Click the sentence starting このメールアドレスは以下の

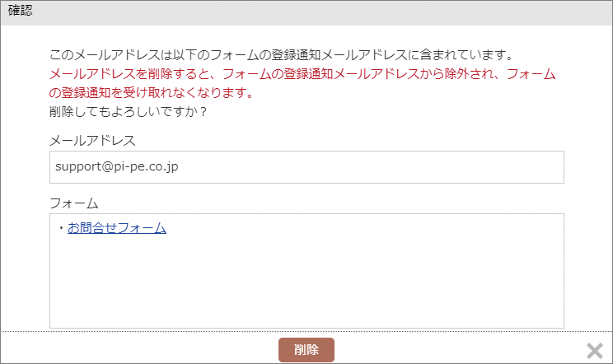pyautogui.click(x=281, y=55)
